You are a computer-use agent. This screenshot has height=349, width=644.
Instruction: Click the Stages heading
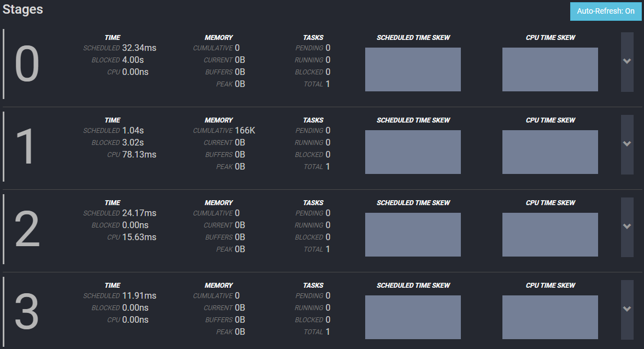pyautogui.click(x=23, y=9)
